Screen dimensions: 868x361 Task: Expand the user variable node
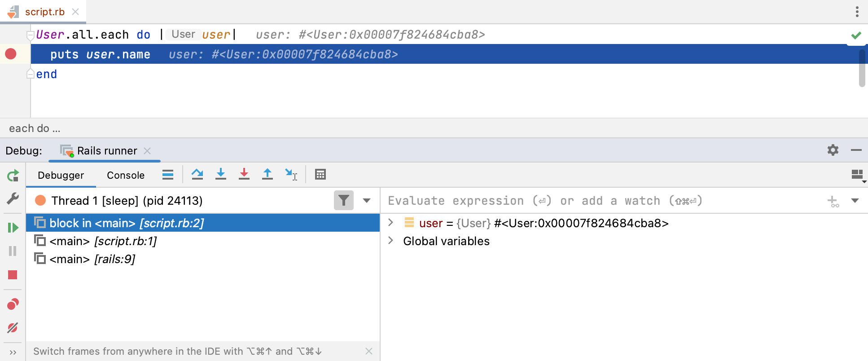390,223
